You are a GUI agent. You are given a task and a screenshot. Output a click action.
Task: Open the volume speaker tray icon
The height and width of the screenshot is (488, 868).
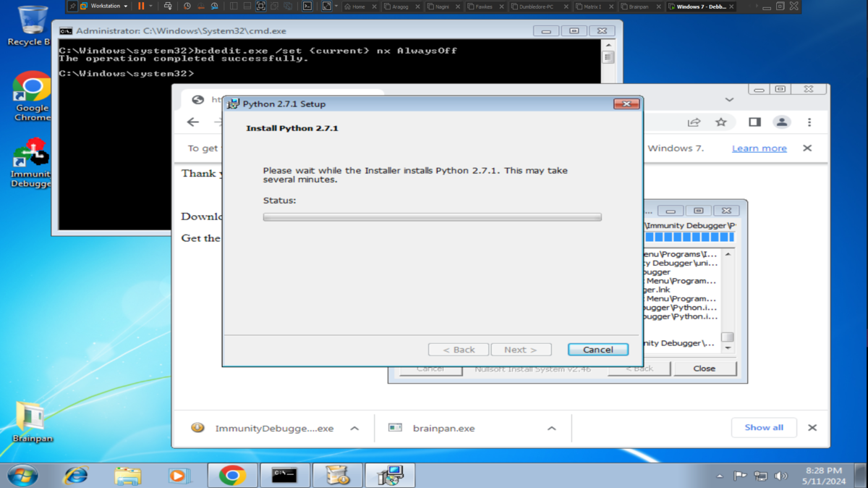tap(781, 476)
